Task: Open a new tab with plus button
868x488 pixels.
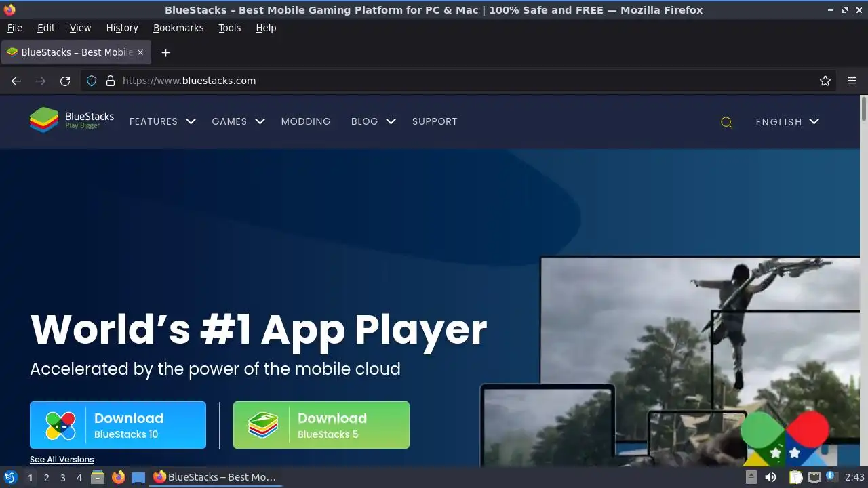Action: [165, 52]
